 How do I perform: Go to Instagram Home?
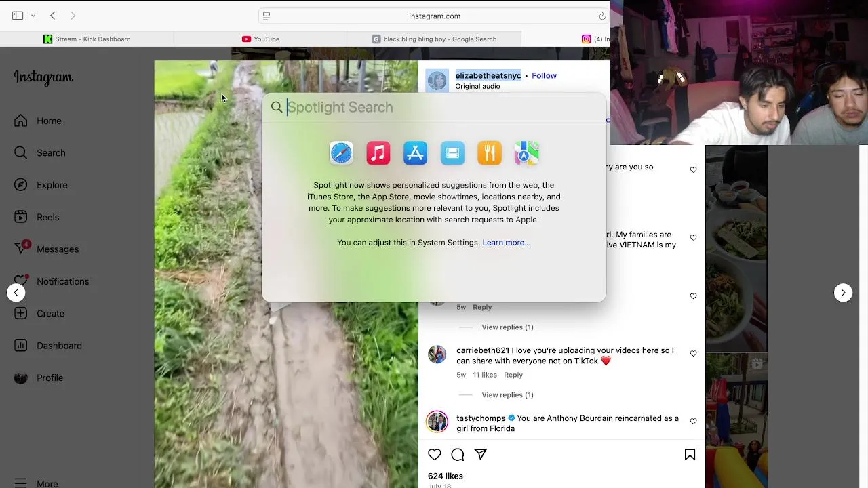click(38, 121)
